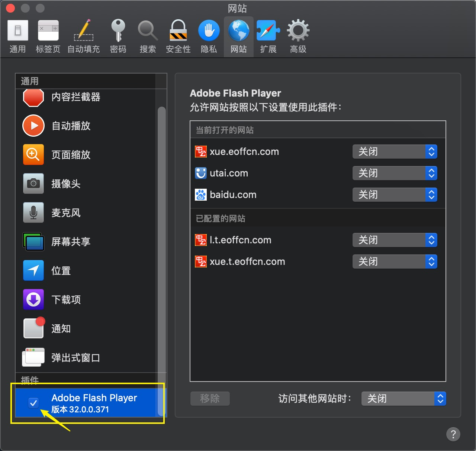Image resolution: width=476 pixels, height=451 pixels.
Task: Open the 自动播放 (Auto-Play) settings
Action: point(71,126)
